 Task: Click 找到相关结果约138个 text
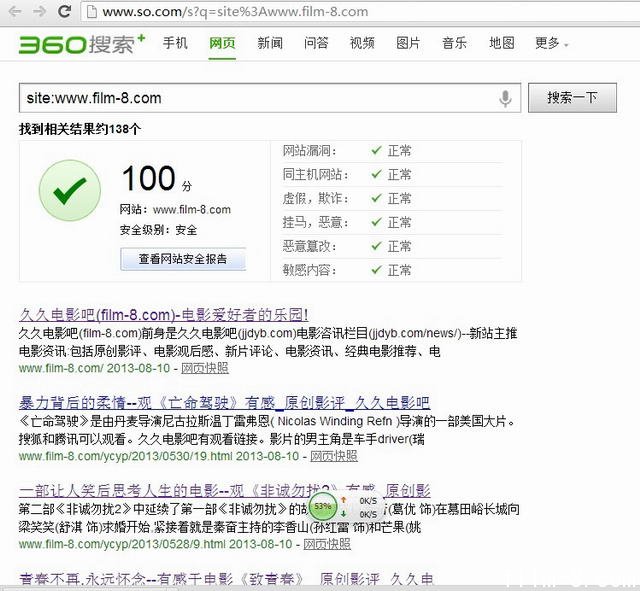(80, 129)
